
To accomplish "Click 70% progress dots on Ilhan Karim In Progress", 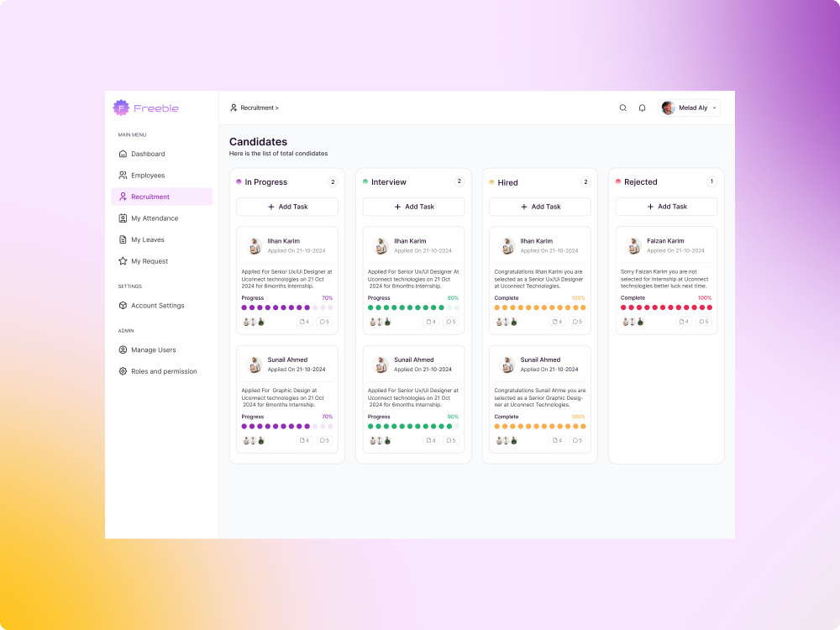I will (287, 307).
